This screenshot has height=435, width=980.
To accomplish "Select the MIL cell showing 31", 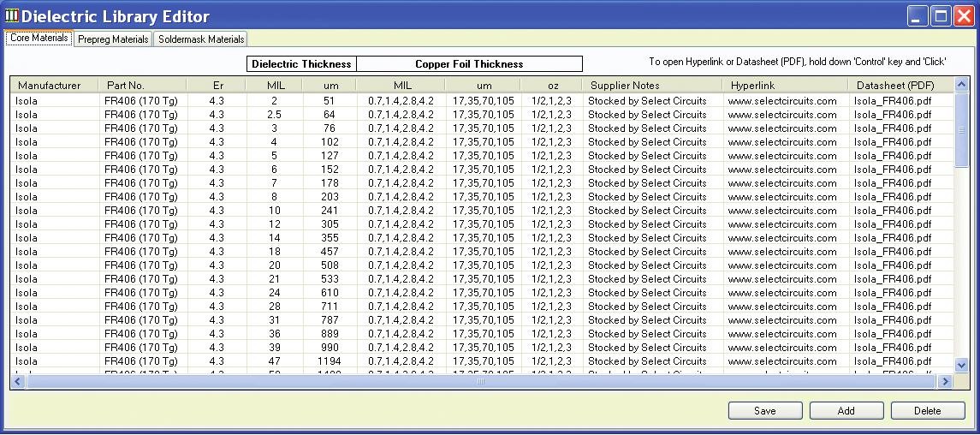I will [x=275, y=320].
